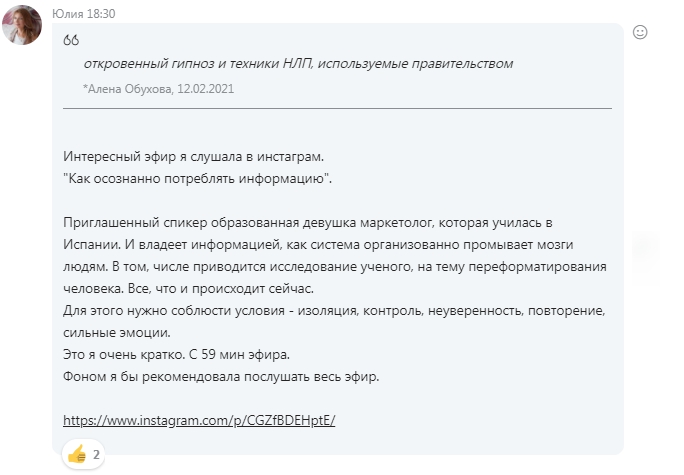The width and height of the screenshot is (684, 475).
Task: Click the words "сильные эмоции"
Action: [116, 333]
